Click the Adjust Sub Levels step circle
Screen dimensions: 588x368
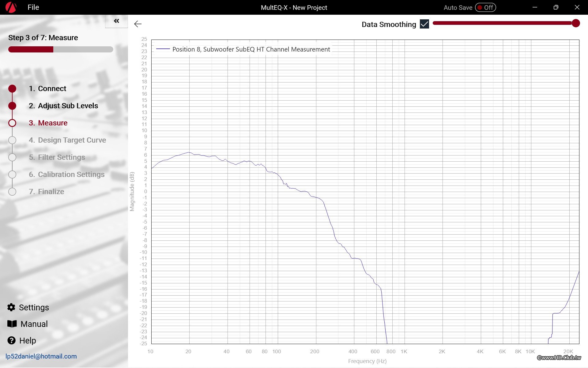12,106
